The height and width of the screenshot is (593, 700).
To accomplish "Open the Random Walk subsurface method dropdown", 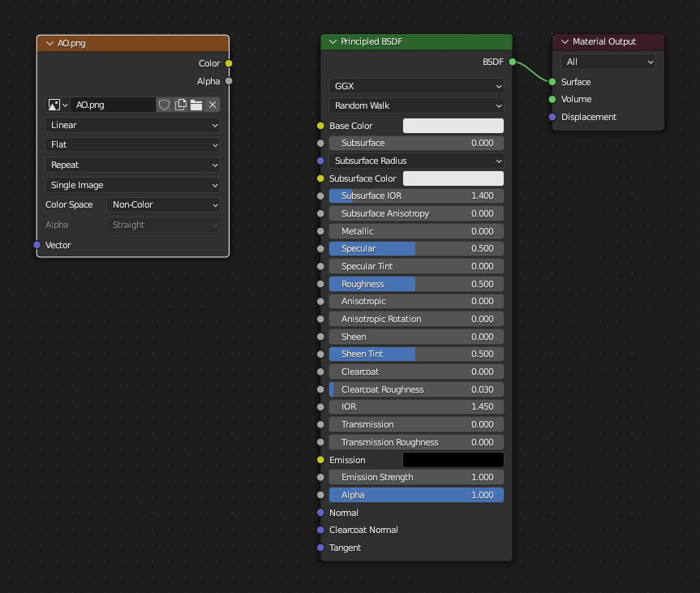I will pos(417,105).
